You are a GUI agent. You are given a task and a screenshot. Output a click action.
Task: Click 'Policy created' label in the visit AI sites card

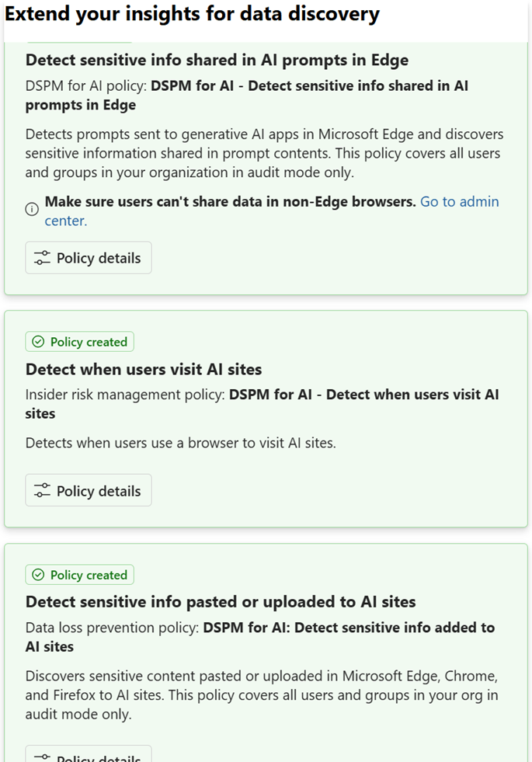point(88,342)
